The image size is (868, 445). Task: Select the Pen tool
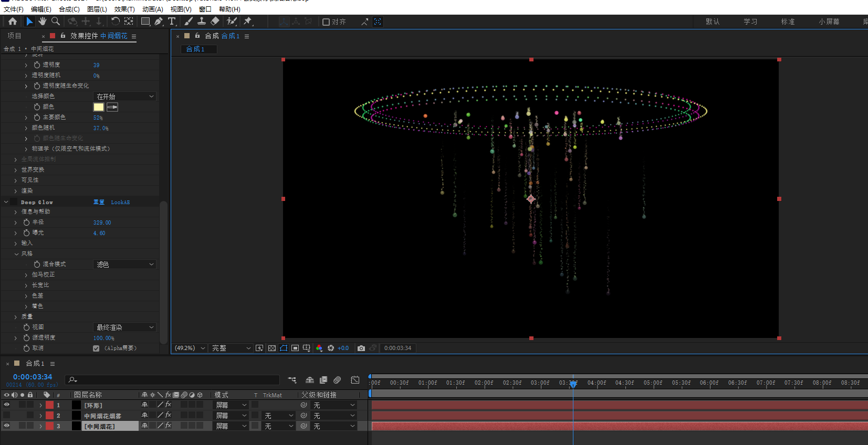coord(158,22)
